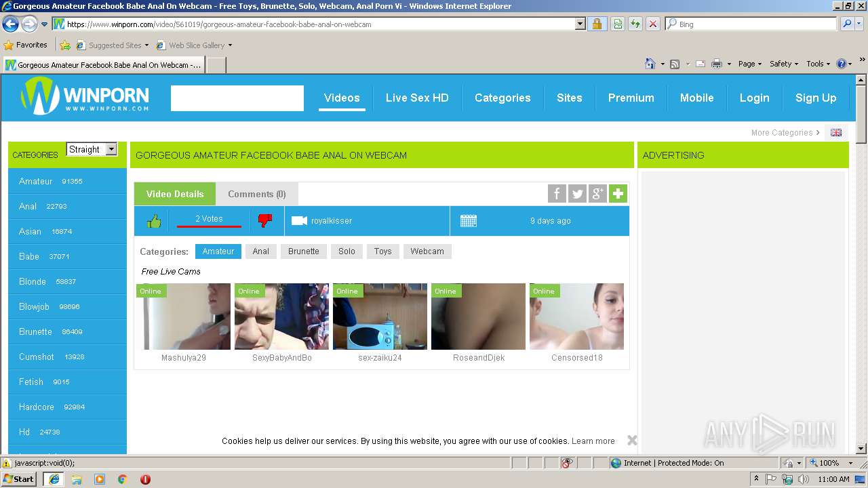
Task: Click the site search input field
Action: coord(237,98)
